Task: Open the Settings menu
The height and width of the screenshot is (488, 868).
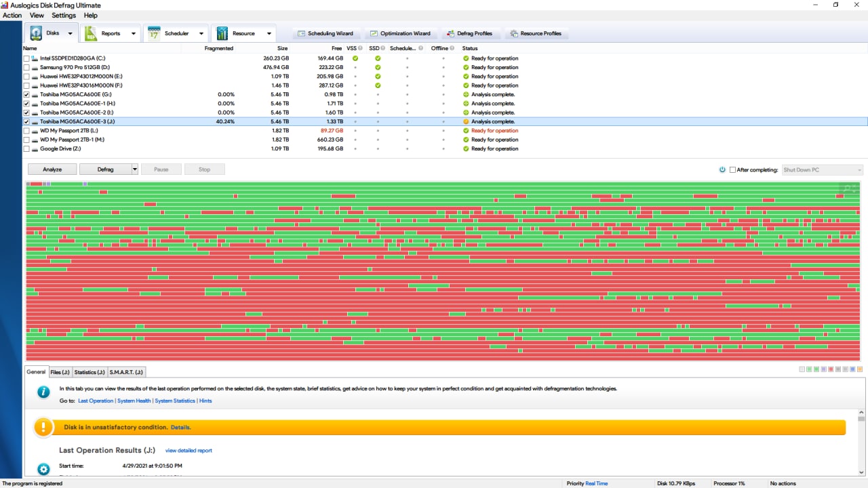Action: pyautogui.click(x=64, y=15)
